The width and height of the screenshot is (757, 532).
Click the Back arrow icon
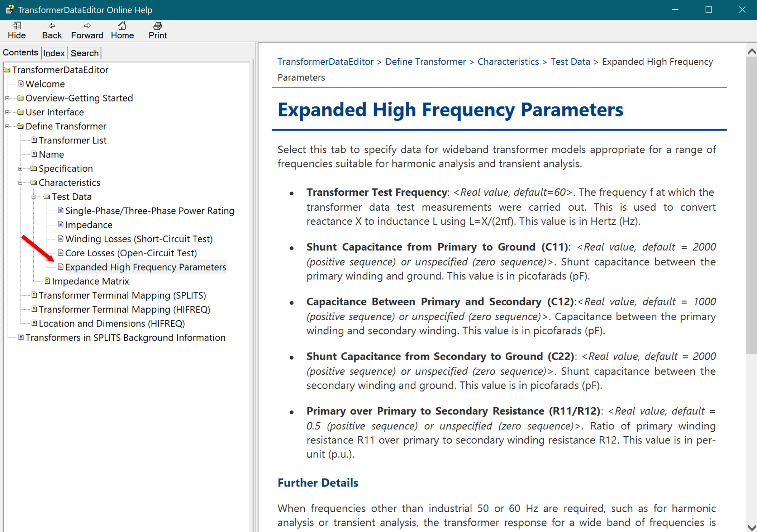point(52,25)
